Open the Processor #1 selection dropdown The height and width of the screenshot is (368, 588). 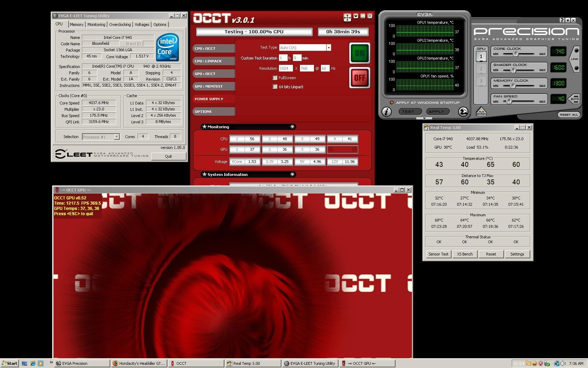(x=117, y=137)
